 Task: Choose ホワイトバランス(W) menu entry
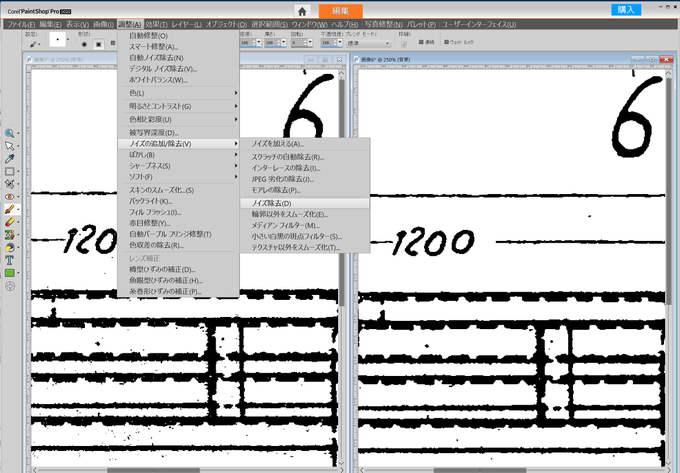tap(178, 80)
